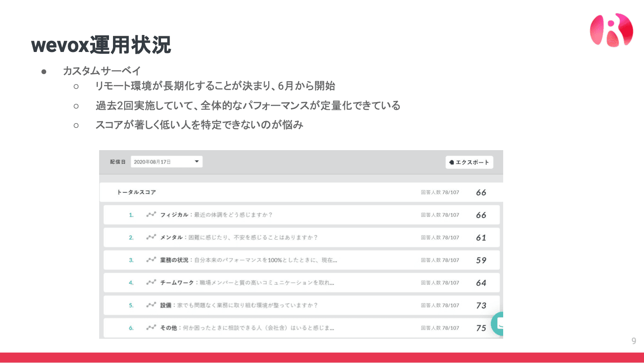
Task: Select question 1 number link
Action: click(x=131, y=215)
